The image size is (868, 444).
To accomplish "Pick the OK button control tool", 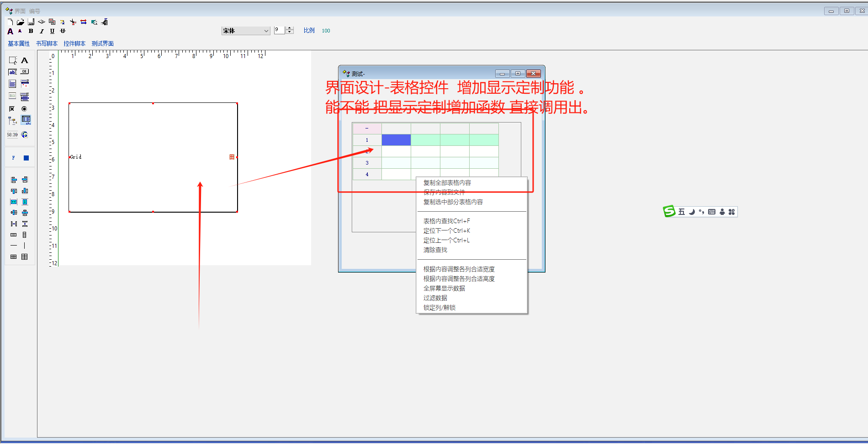I will pyautogui.click(x=25, y=72).
